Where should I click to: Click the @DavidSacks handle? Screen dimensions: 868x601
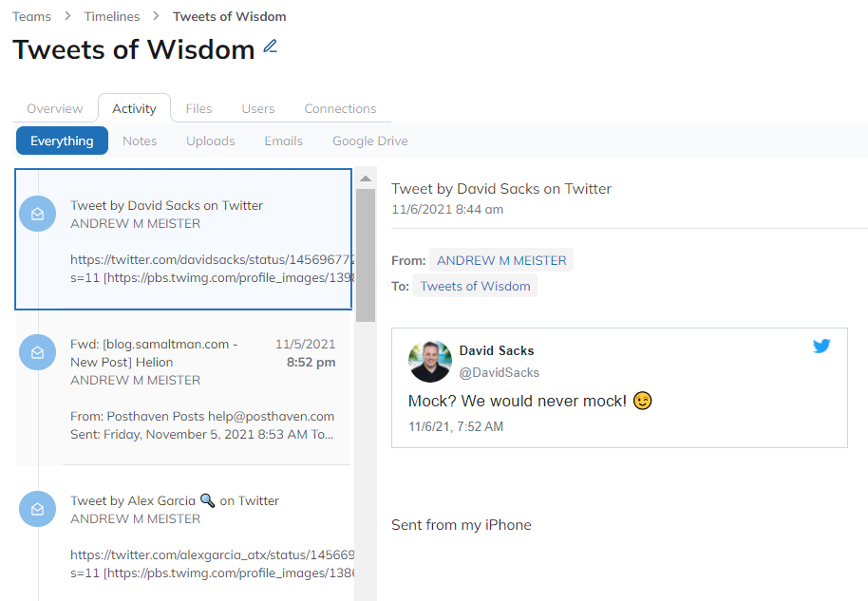499,372
